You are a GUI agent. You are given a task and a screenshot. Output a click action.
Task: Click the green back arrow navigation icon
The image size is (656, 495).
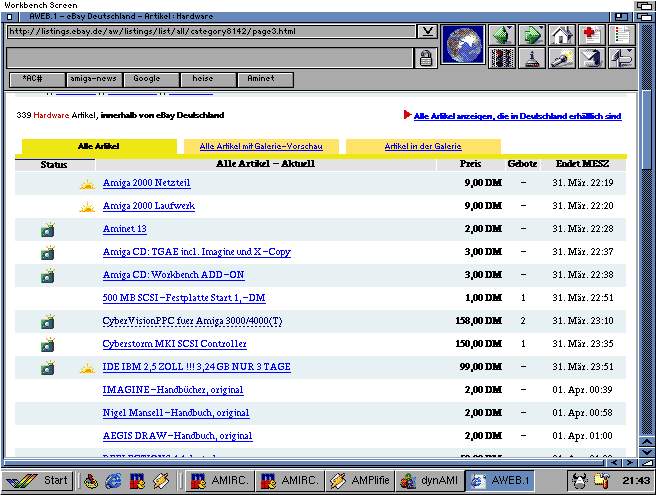[502, 35]
